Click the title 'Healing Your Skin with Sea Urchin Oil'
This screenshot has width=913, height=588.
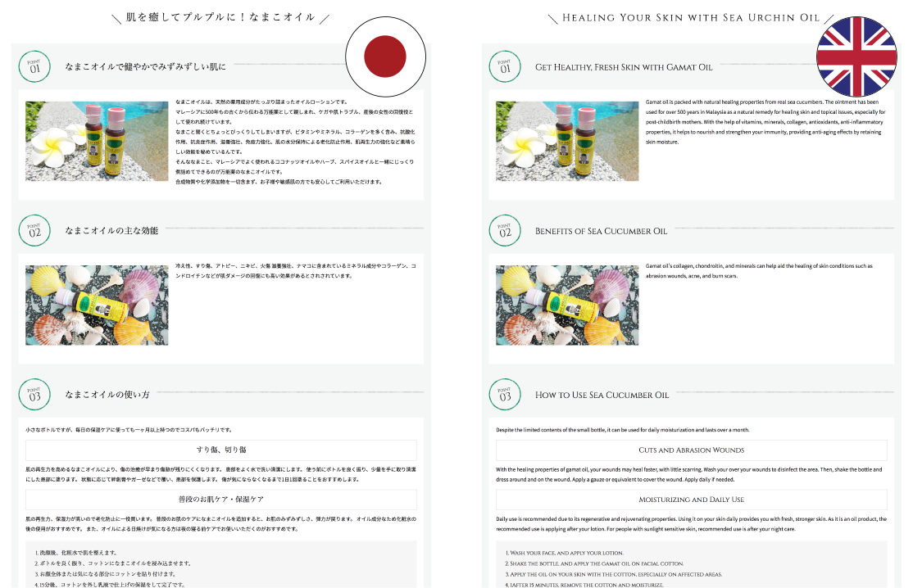point(691,18)
